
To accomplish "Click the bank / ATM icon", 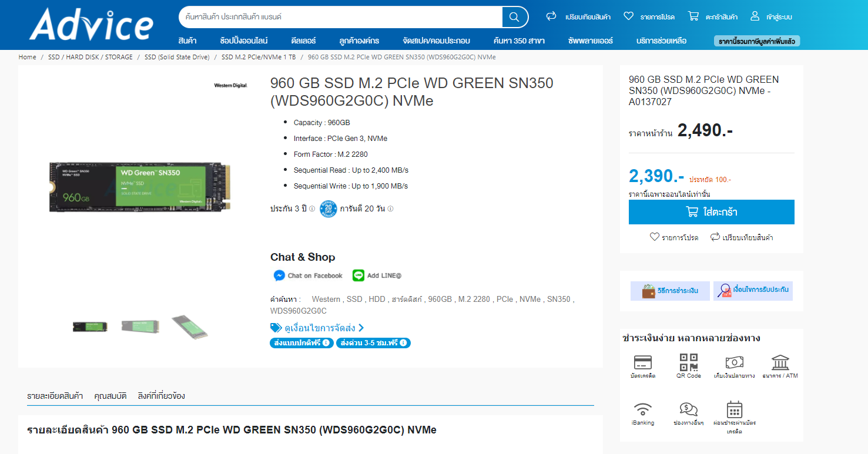I will click(x=780, y=362).
